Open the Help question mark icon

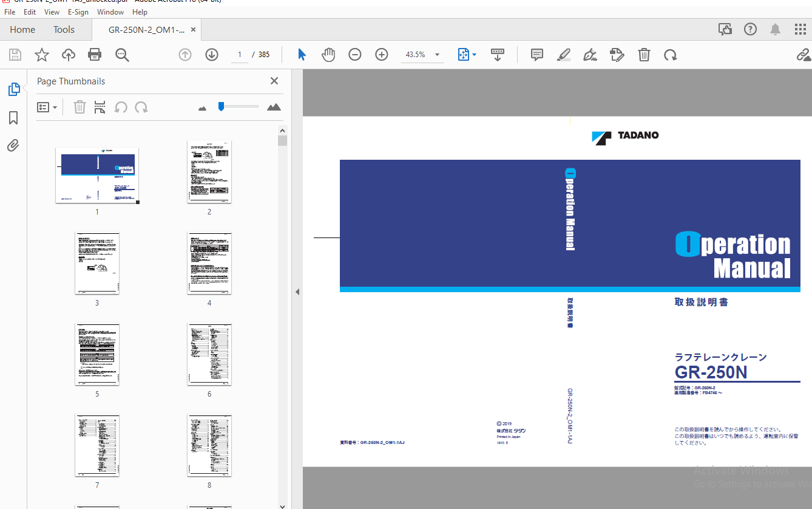[750, 29]
